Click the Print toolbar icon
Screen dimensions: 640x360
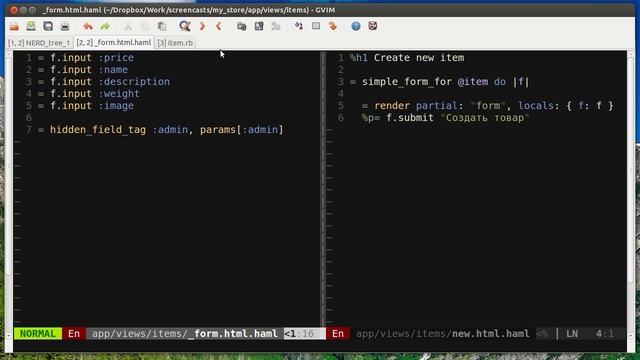pos(65,27)
